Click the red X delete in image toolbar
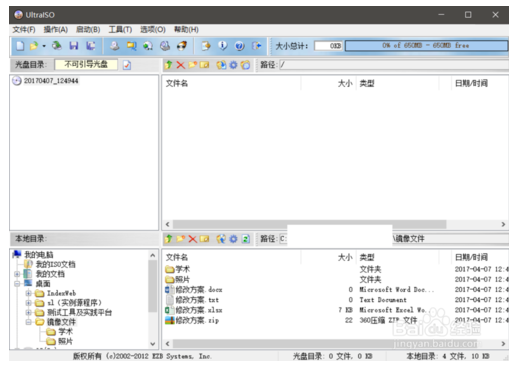This screenshot has height=371, width=518. coord(180,65)
